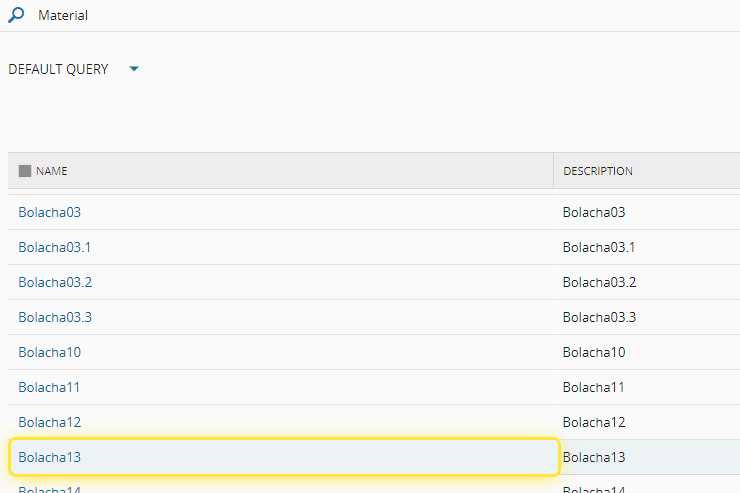Viewport: 740px width, 493px height.
Task: Open the Bolacha10 link
Action: (x=49, y=352)
